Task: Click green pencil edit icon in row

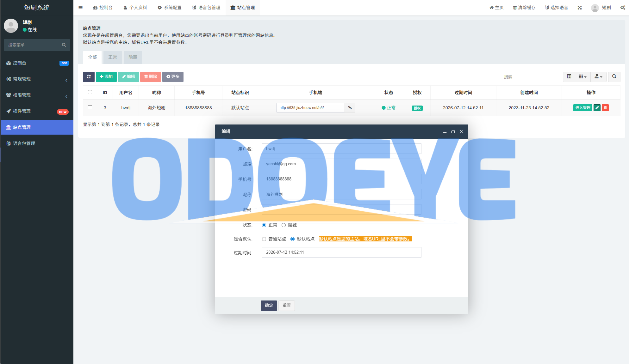Action: [x=597, y=108]
